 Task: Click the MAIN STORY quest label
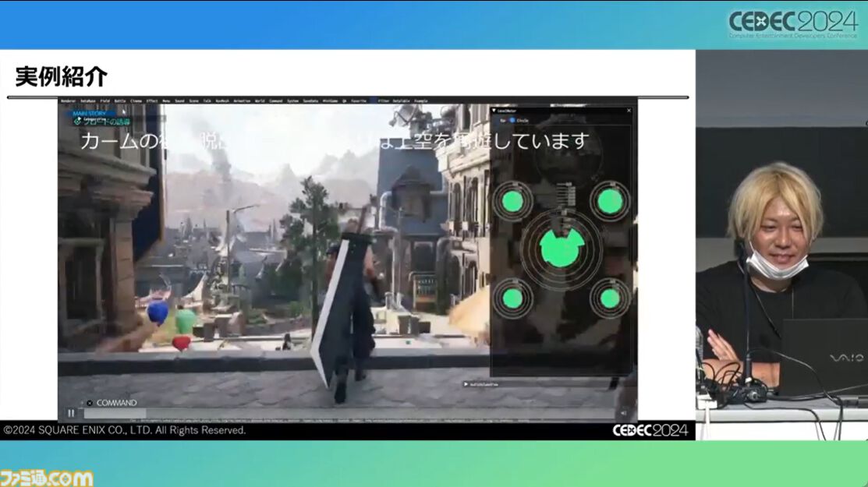point(89,113)
